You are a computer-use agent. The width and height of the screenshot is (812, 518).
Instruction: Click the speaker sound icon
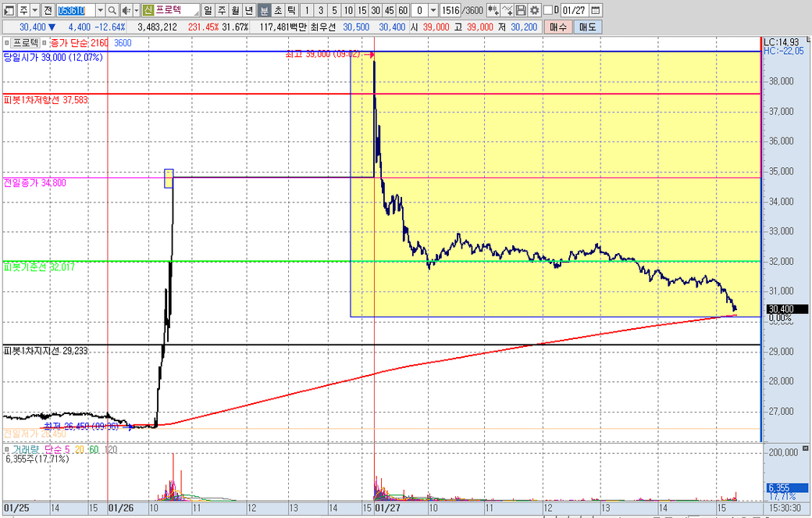click(126, 10)
